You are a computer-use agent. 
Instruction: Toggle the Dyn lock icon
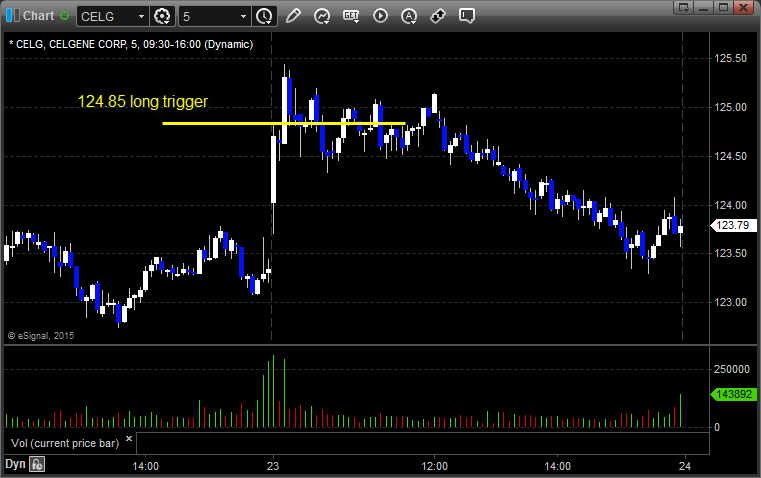pyautogui.click(x=37, y=464)
